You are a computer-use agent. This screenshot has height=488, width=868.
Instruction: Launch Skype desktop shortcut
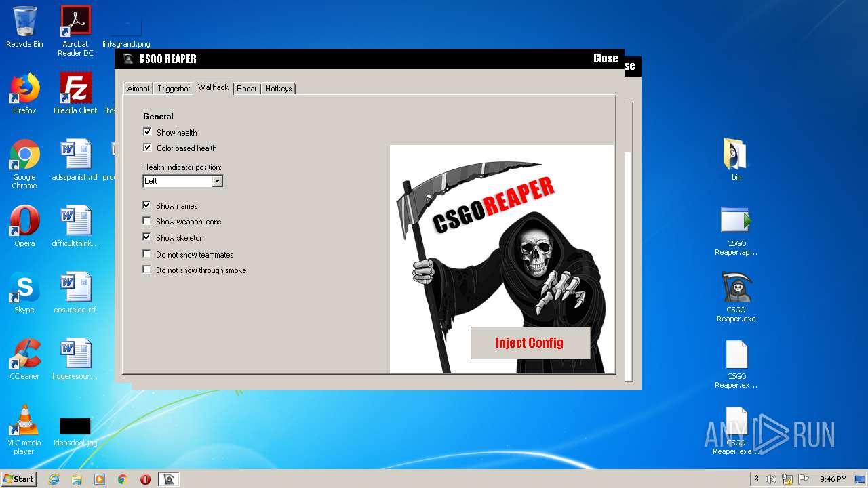pos(24,293)
